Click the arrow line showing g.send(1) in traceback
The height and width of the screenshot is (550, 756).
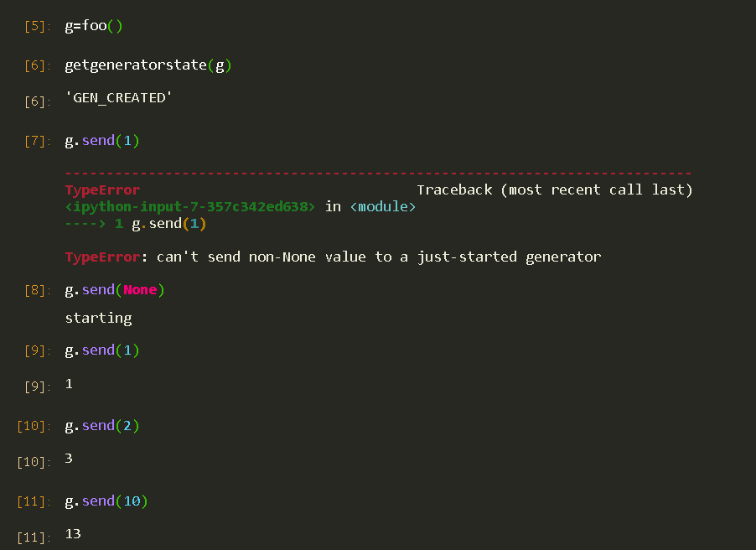(x=136, y=224)
